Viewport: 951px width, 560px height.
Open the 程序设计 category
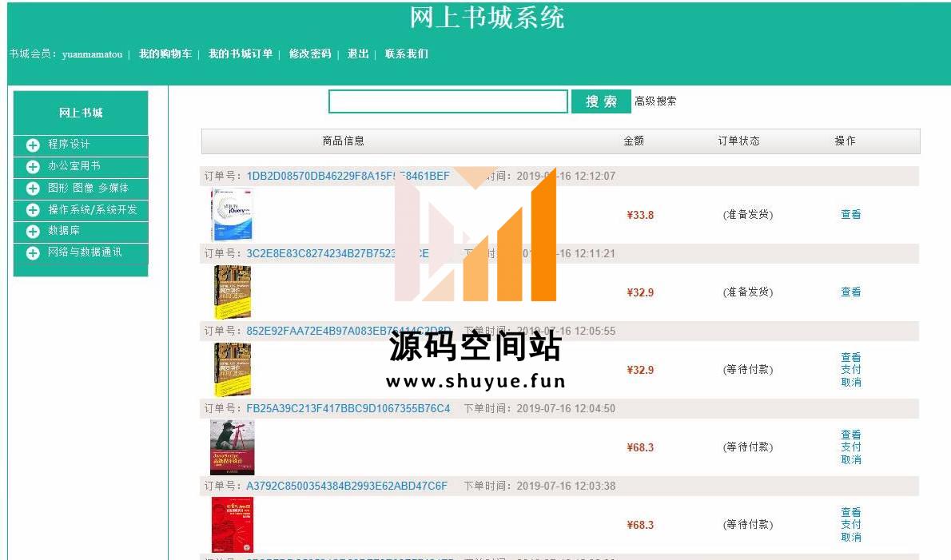(69, 145)
